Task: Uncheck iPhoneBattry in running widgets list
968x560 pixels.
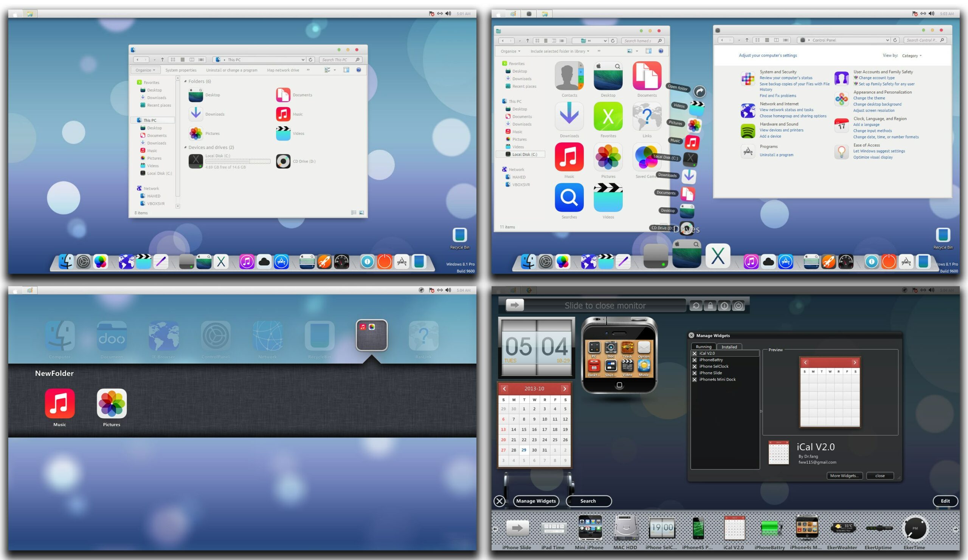Action: point(695,360)
